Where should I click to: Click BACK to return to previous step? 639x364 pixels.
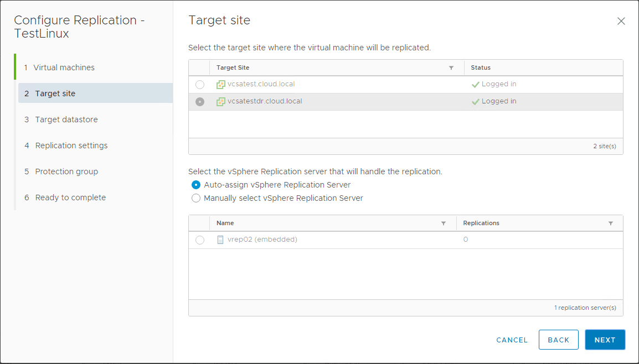[558, 340]
